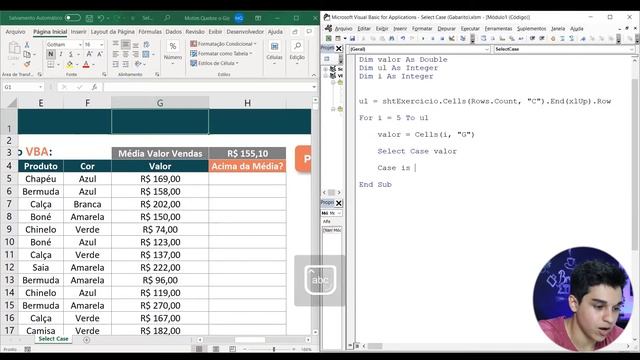Close the Project explorer panel
Screen dimensions: 640x360
point(338,49)
